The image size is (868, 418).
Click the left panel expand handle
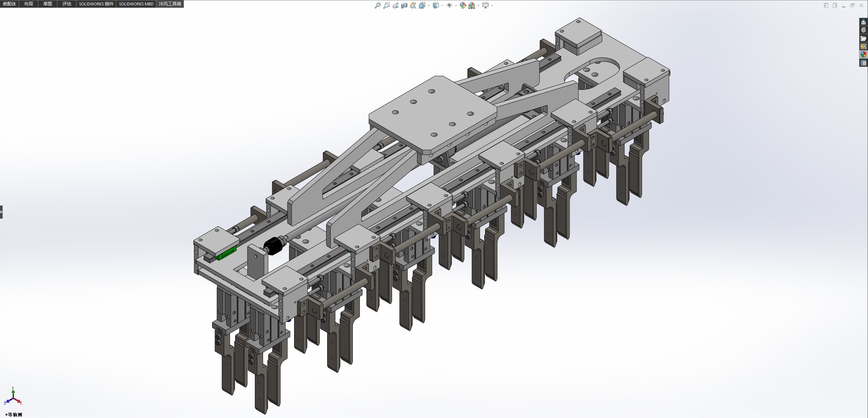coord(1,212)
